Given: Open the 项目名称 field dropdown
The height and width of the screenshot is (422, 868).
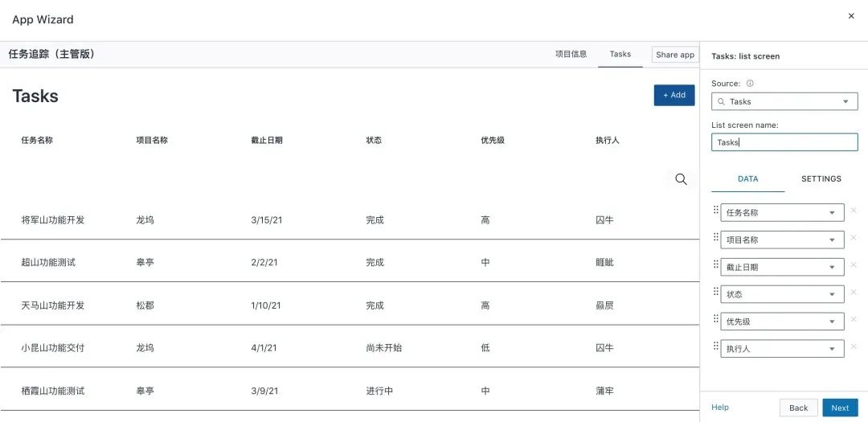Looking at the screenshot, I should [782, 240].
